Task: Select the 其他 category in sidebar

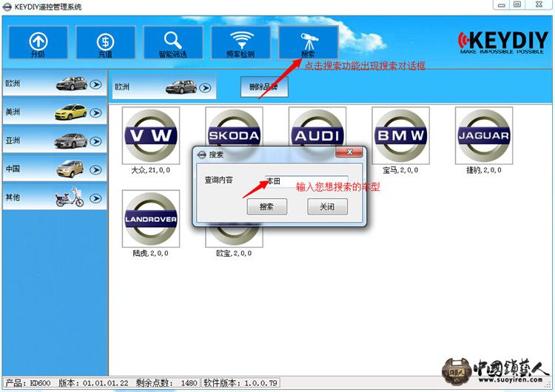Action: (x=55, y=197)
